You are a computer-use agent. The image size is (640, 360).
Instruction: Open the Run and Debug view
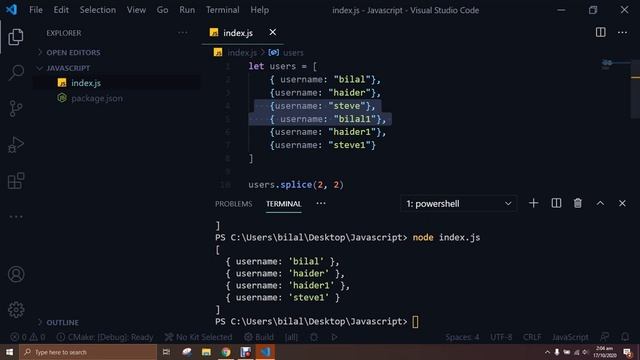[16, 144]
